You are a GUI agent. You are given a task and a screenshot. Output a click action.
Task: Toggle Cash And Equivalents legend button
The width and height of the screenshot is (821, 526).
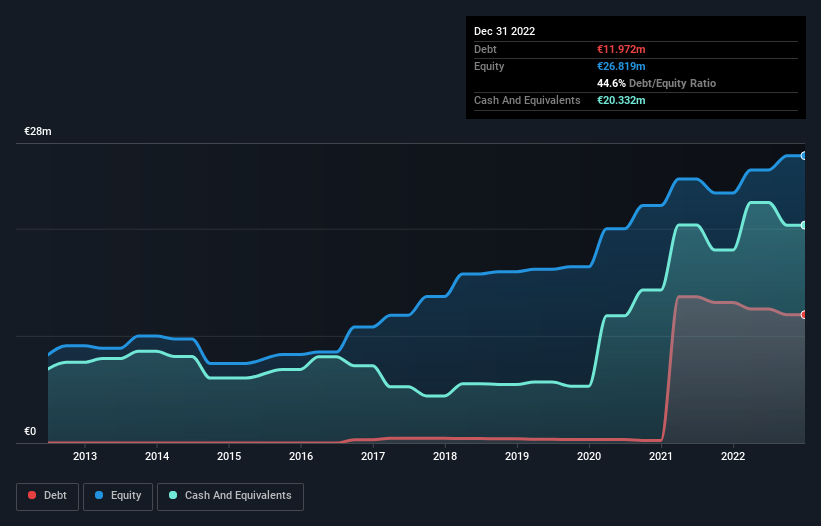[x=230, y=496]
